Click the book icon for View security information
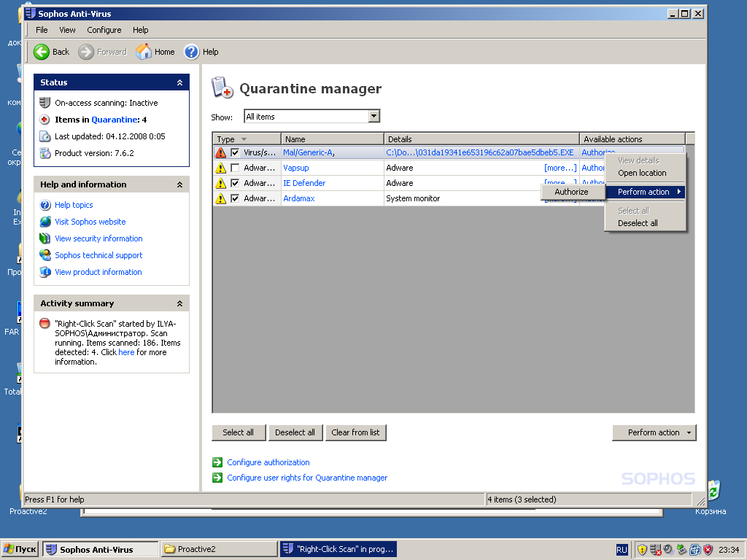Image resolution: width=747 pixels, height=560 pixels. (44, 238)
